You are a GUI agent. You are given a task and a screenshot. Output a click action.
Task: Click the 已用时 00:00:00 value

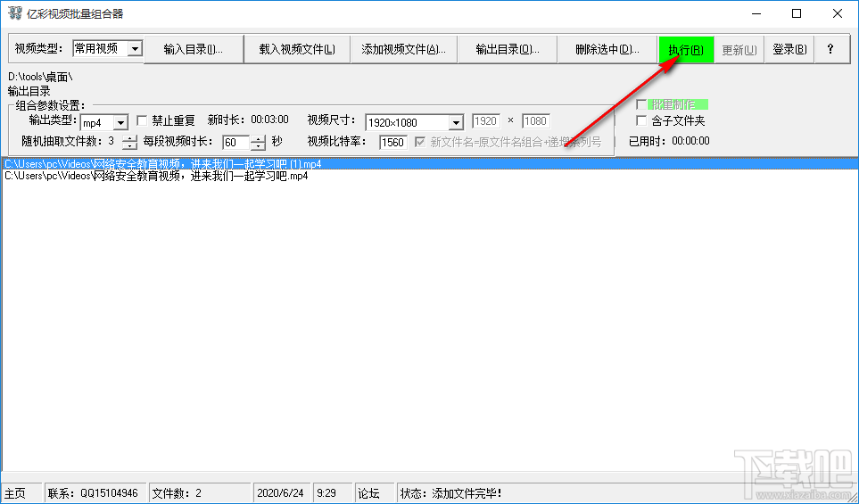(690, 141)
